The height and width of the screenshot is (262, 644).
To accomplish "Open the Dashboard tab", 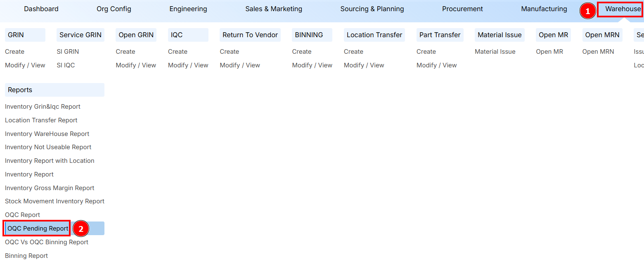I will pos(41,9).
